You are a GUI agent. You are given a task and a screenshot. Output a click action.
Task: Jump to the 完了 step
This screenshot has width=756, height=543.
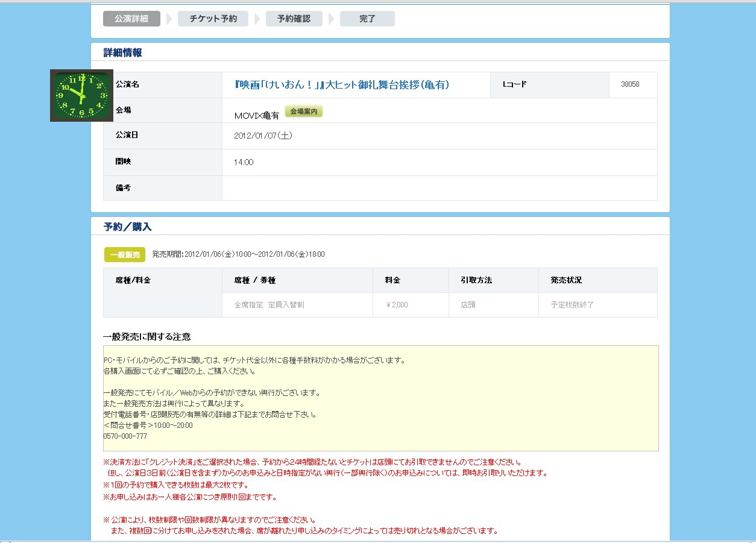click(367, 19)
